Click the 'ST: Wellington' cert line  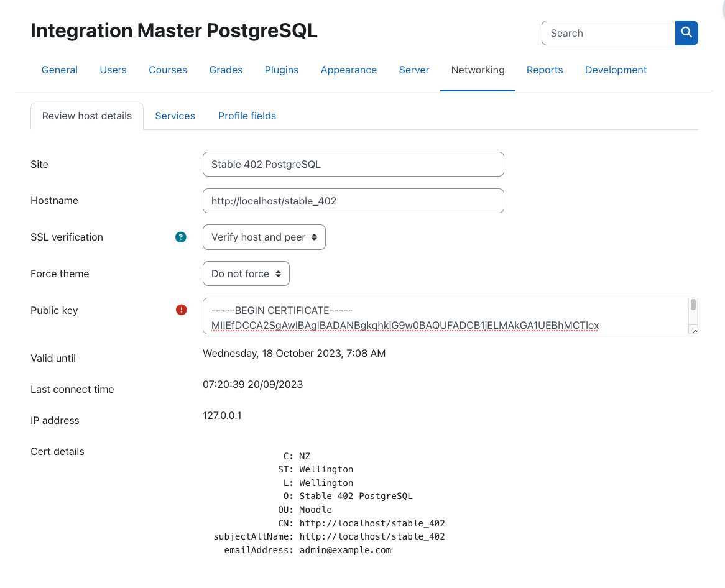coord(316,469)
